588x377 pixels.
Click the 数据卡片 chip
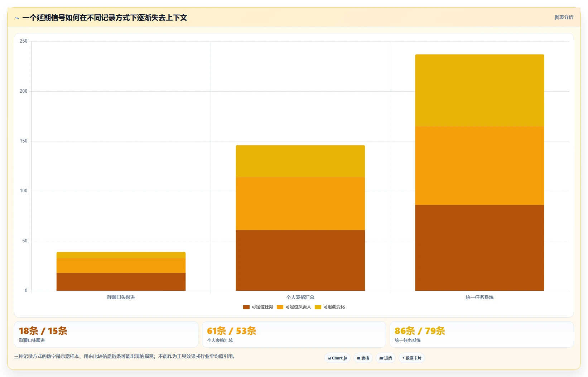pos(412,358)
